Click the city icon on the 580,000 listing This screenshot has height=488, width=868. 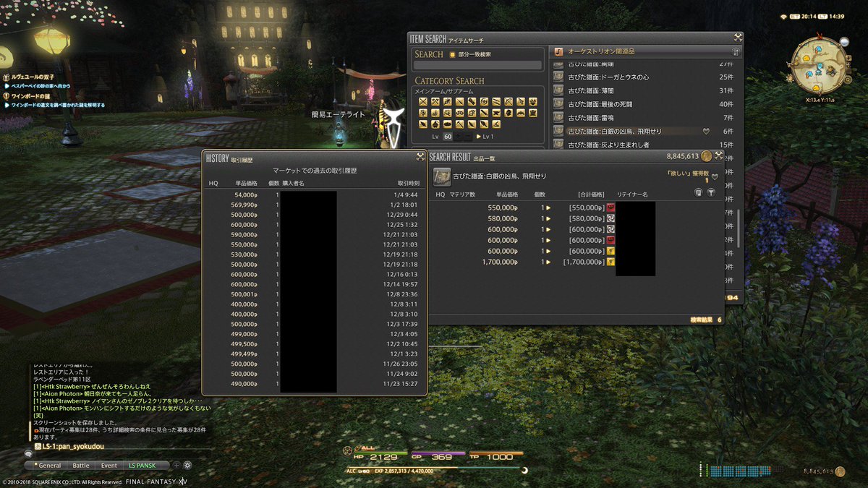pyautogui.click(x=610, y=218)
